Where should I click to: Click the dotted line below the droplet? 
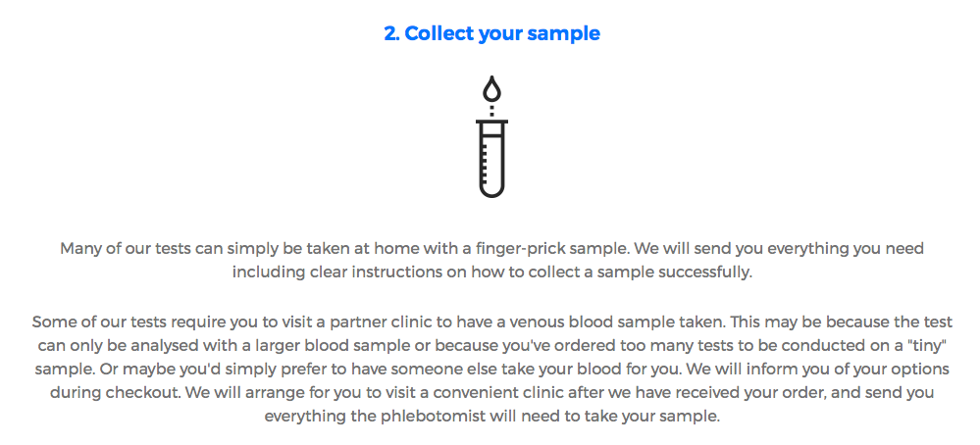(x=491, y=111)
